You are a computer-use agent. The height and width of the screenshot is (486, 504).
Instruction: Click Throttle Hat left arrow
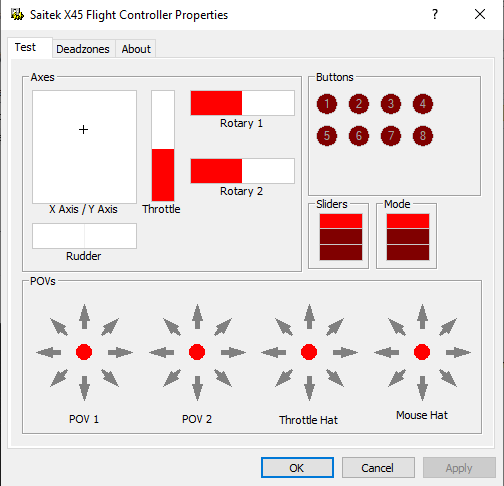coord(274,352)
